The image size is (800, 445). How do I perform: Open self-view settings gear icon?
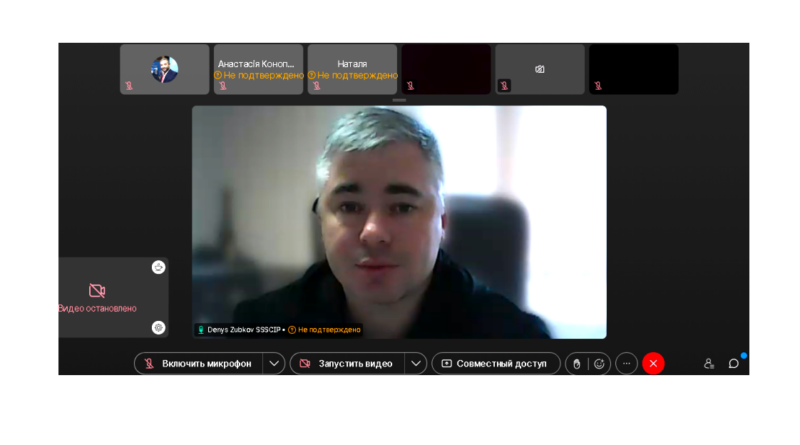point(158,327)
